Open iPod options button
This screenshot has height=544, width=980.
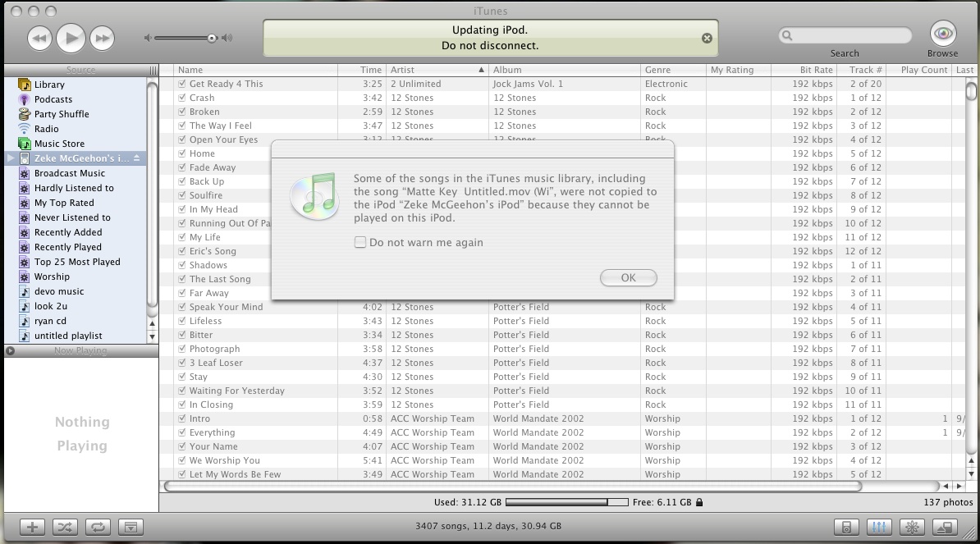click(846, 527)
